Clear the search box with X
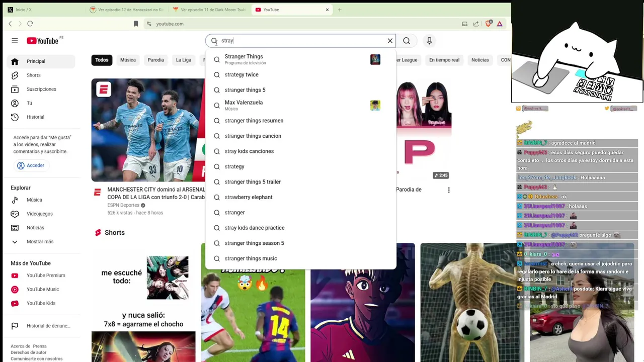Screen dimensions: 644x362 tap(390, 41)
